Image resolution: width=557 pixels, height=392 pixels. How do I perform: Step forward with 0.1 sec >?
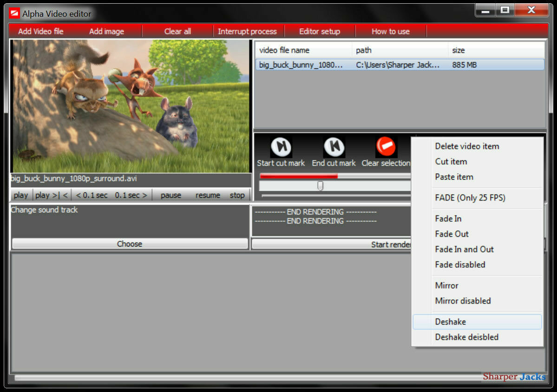tap(131, 195)
